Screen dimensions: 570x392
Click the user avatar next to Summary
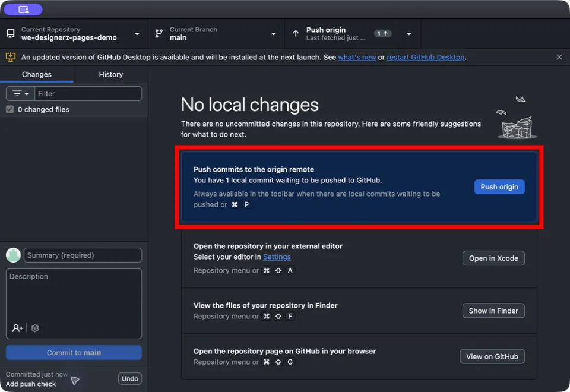click(x=14, y=255)
